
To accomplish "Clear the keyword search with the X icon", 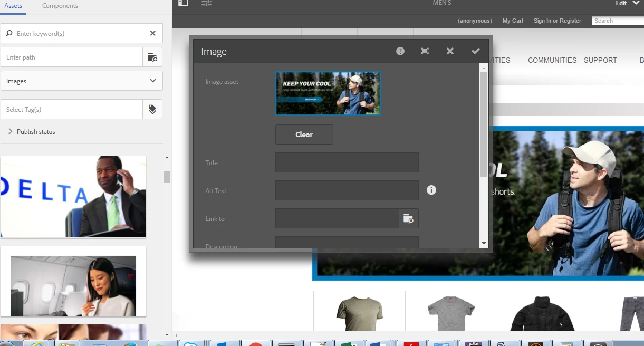I will (x=153, y=33).
